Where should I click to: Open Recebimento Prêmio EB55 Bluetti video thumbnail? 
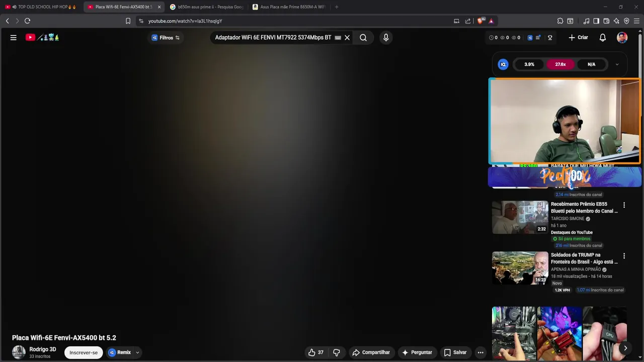(520, 217)
